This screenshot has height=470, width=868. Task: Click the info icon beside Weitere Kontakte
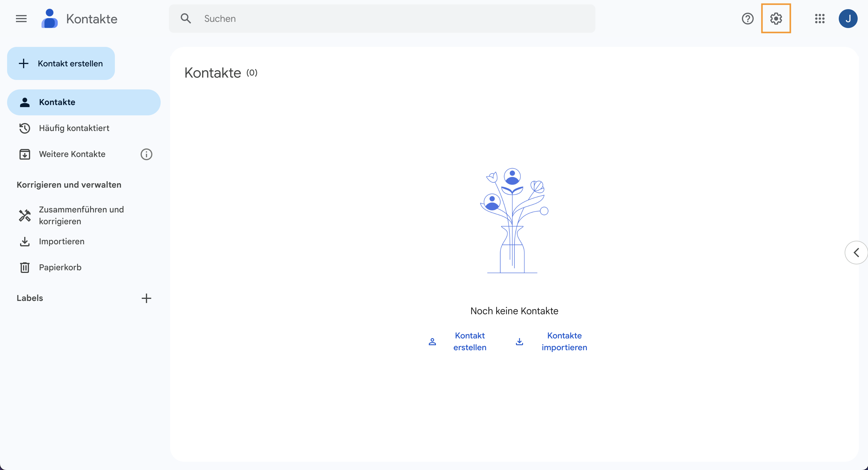coord(146,154)
